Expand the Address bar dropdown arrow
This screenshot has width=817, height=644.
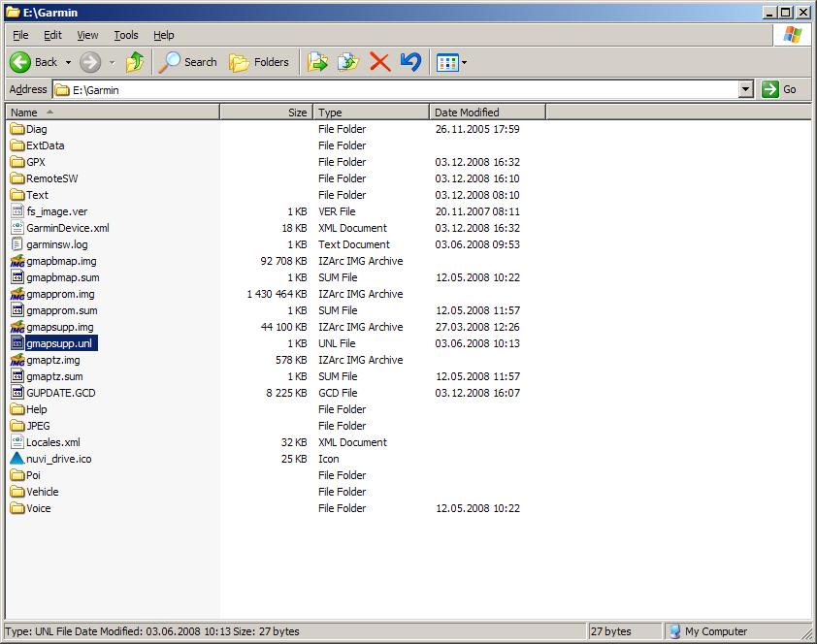745,89
